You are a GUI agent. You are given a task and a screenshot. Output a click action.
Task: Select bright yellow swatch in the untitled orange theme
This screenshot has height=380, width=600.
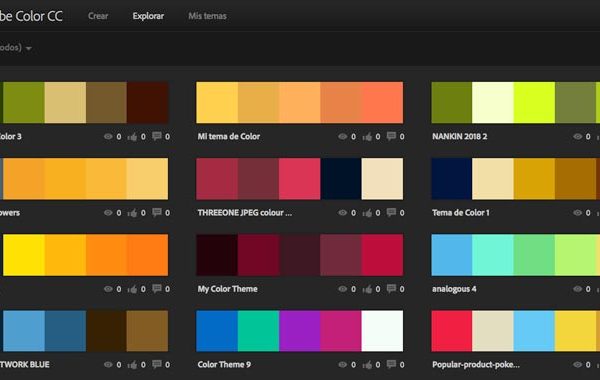[x=24, y=255]
